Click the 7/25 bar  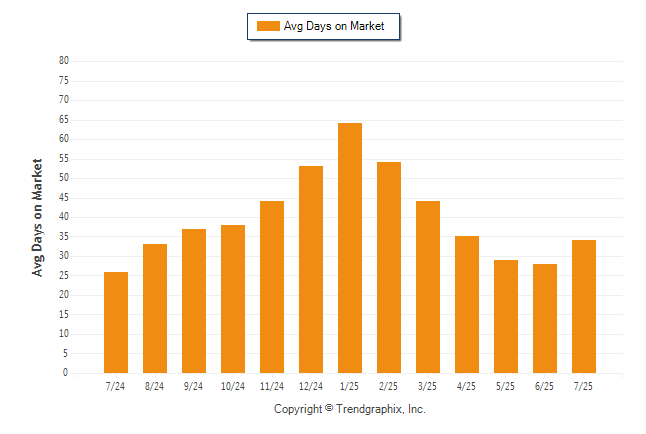584,307
